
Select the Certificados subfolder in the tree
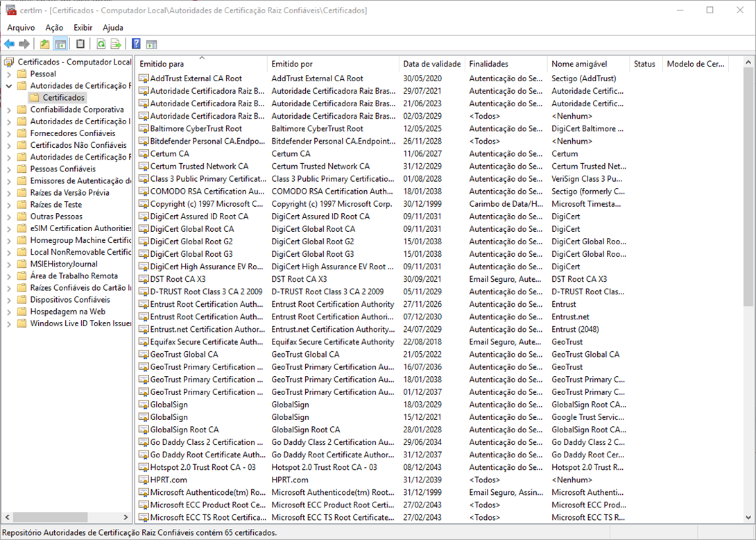pyautogui.click(x=64, y=97)
